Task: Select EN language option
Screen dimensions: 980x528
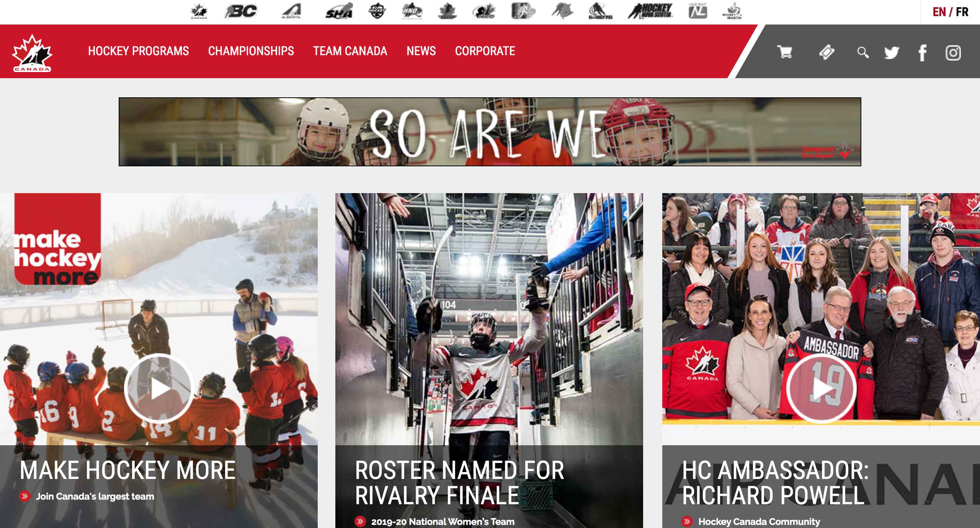Action: pos(939,12)
